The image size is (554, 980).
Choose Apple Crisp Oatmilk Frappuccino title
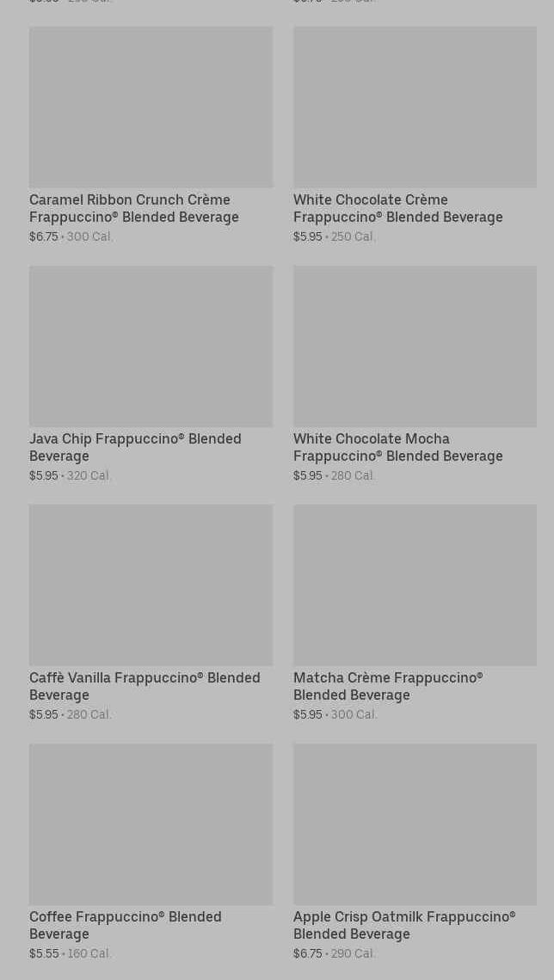404,925
